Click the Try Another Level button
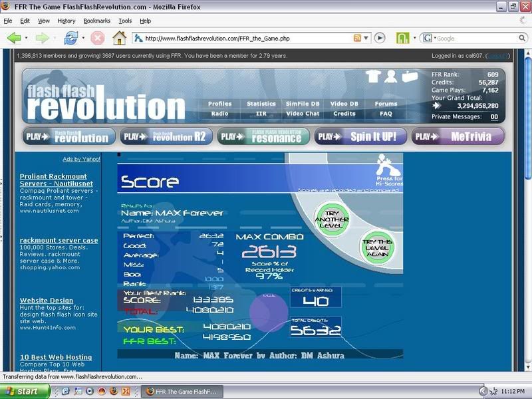This screenshot has width=532, height=399. (x=331, y=219)
